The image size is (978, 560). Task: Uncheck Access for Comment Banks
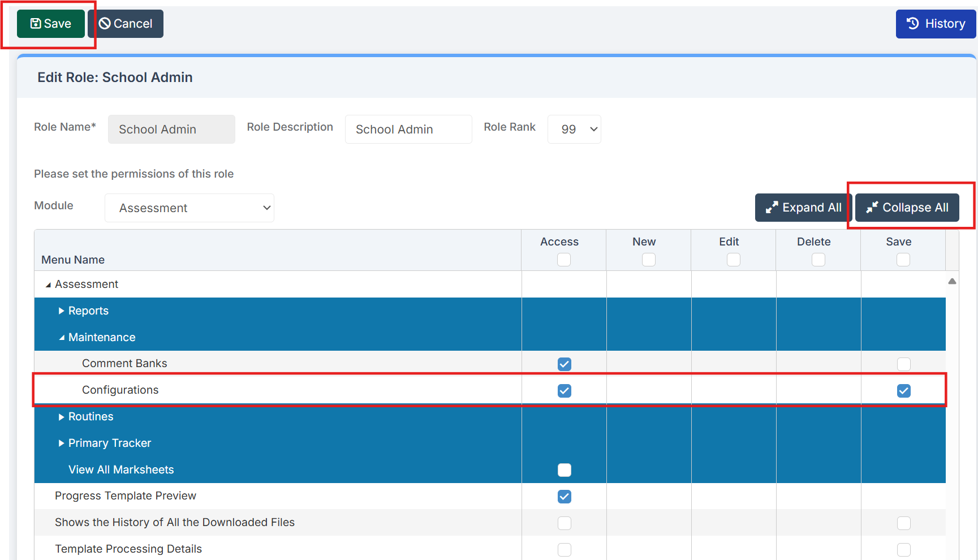(x=564, y=364)
